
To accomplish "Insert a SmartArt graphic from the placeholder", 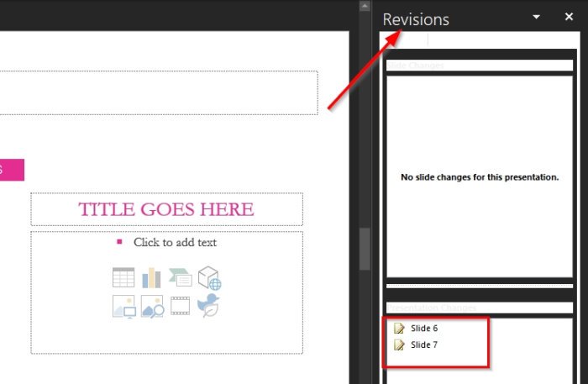I will tap(181, 277).
